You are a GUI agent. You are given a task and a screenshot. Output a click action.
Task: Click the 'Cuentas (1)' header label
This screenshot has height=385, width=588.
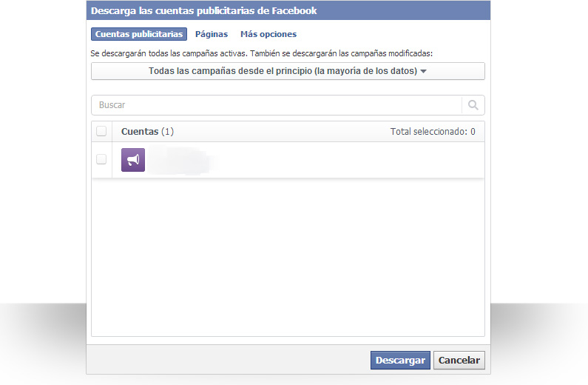coord(147,132)
